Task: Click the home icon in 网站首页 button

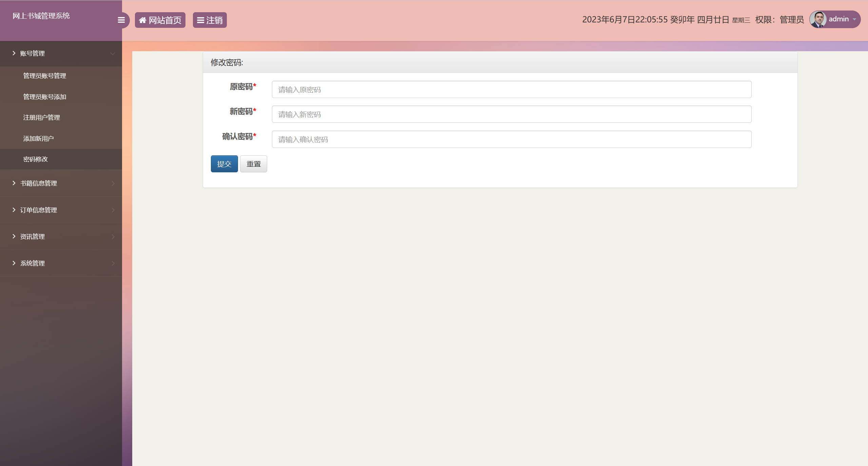Action: point(142,20)
